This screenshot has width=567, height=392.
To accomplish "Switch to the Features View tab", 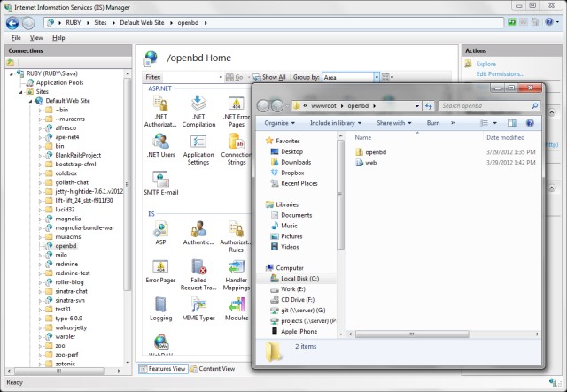I will click(163, 368).
